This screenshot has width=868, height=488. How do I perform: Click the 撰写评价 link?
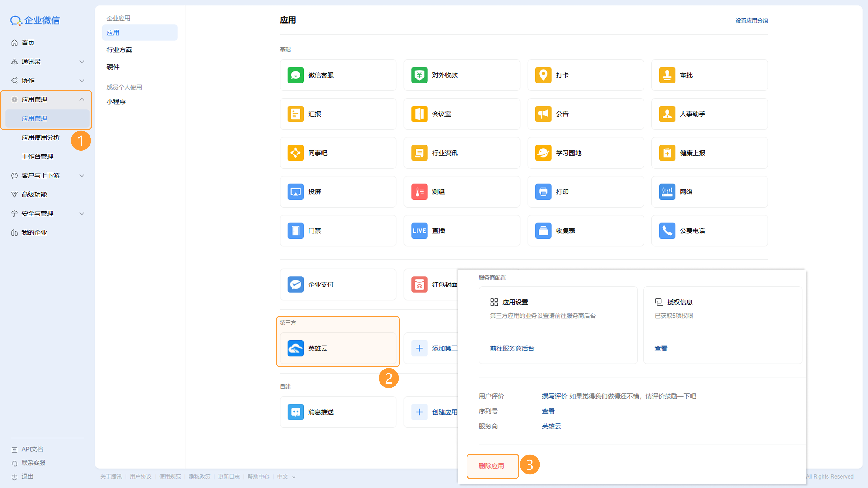(x=554, y=396)
